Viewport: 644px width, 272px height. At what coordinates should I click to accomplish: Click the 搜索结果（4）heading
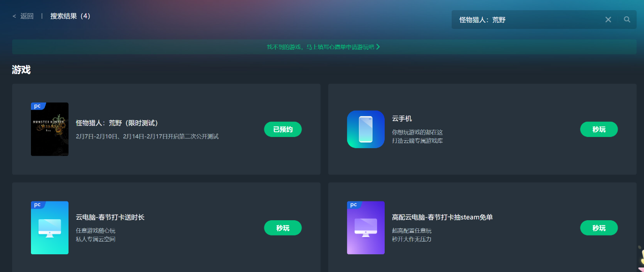pyautogui.click(x=70, y=16)
